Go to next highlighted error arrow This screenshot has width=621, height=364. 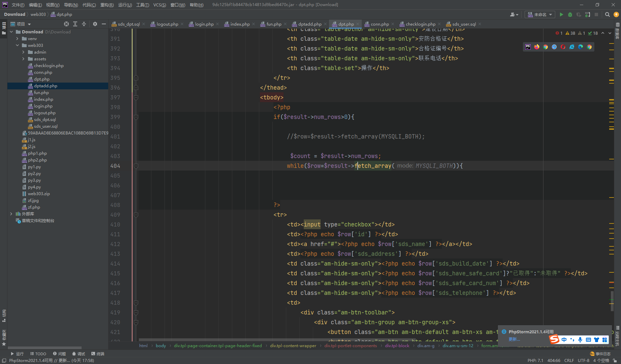610,33
